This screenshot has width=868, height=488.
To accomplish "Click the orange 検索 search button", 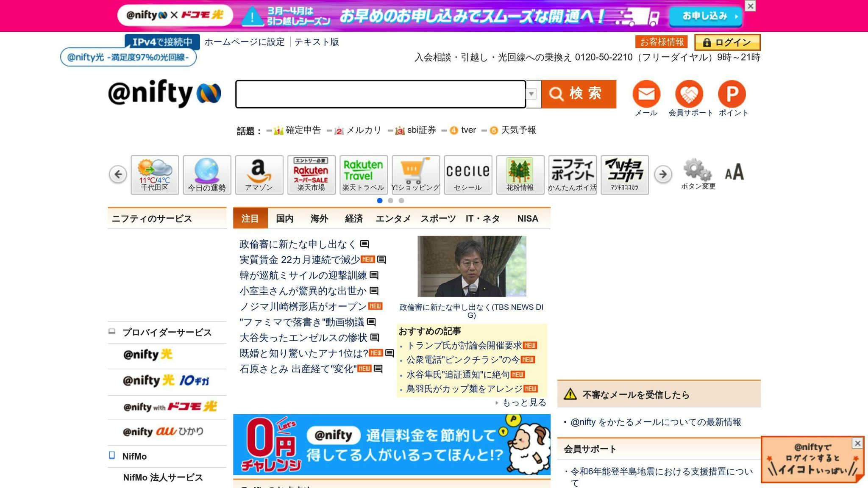I will pos(579,94).
